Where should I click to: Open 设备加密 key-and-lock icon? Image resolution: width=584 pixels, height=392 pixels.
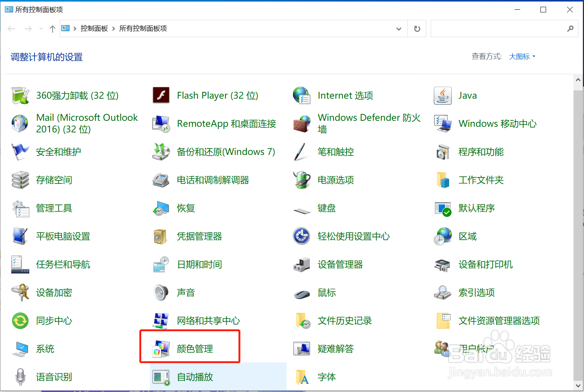tap(20, 293)
